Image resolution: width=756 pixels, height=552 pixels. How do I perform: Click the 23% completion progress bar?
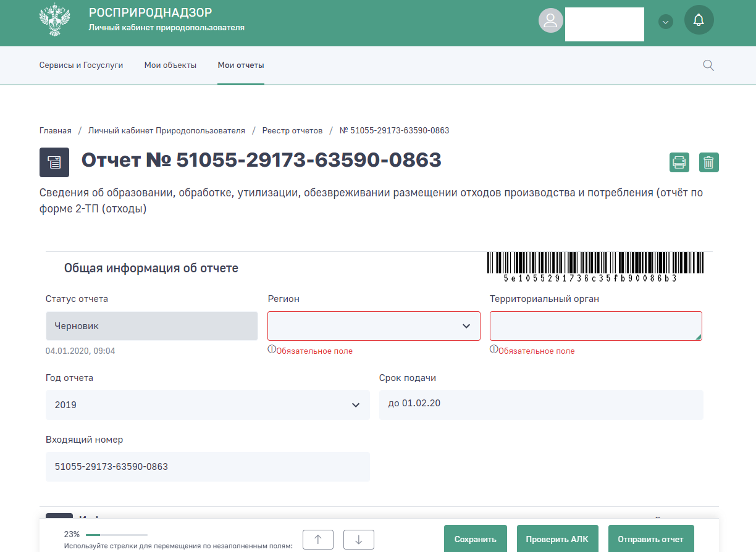116,534
